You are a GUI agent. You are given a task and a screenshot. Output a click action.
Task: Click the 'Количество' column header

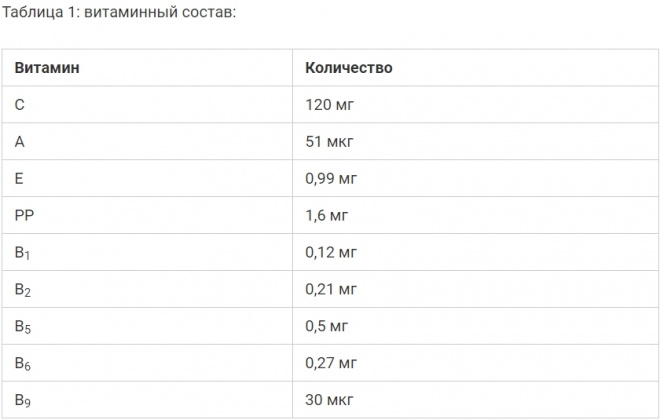point(348,68)
